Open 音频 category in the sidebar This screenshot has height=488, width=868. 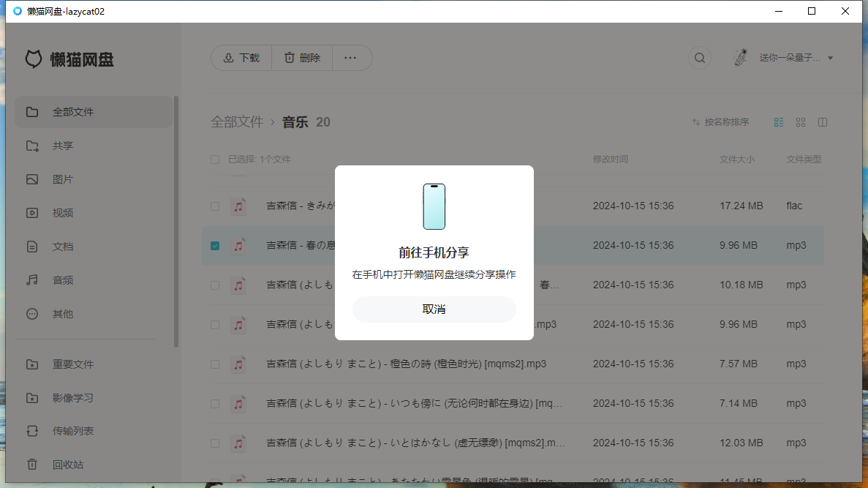pos(94,280)
